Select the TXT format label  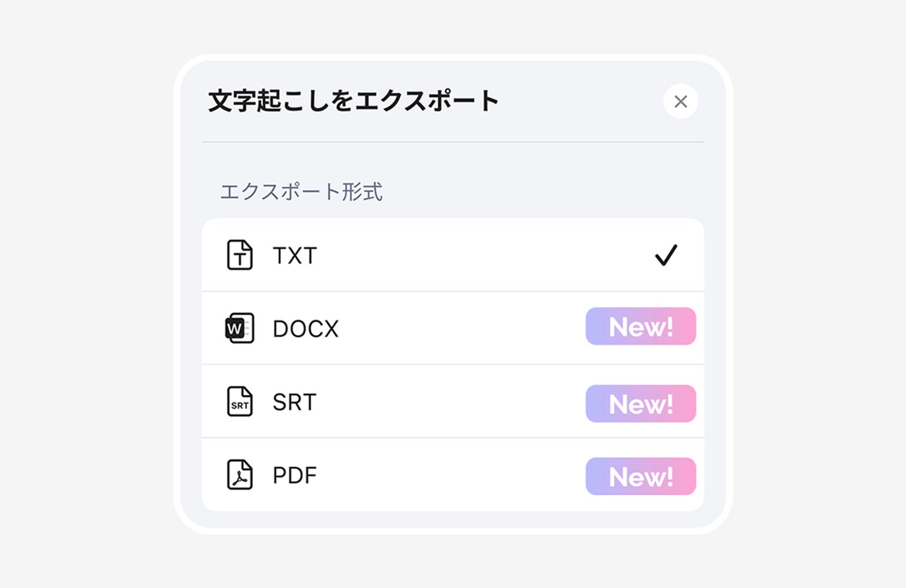[295, 256]
